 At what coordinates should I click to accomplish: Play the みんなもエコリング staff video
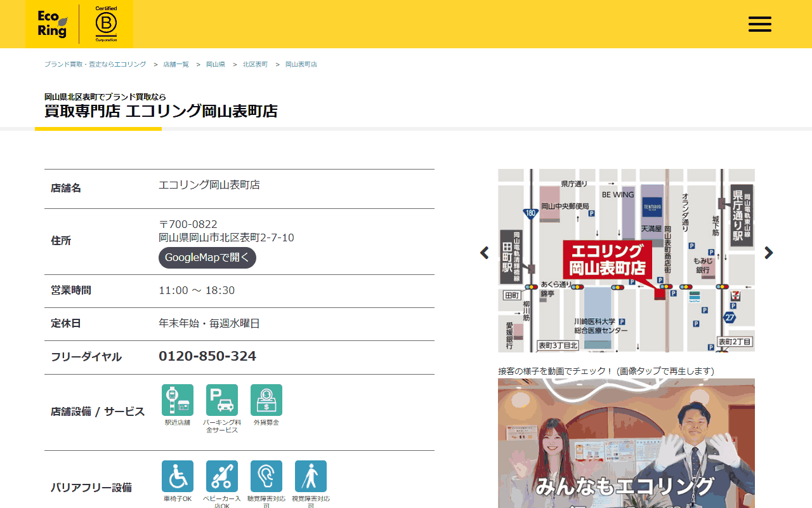click(627, 443)
